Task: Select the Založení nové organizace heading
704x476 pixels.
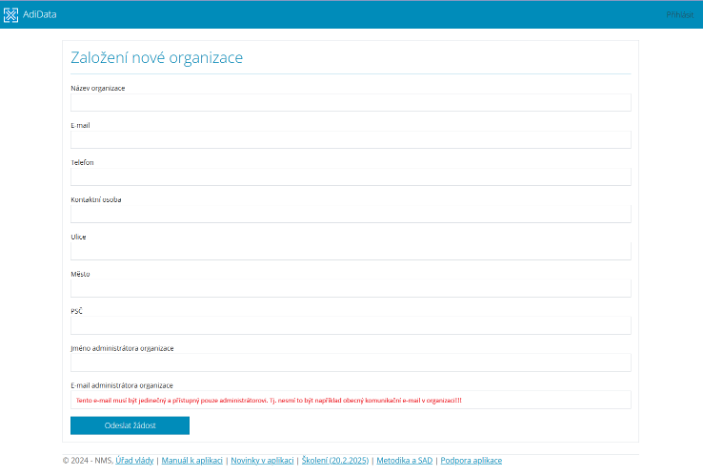Action: click(x=157, y=57)
